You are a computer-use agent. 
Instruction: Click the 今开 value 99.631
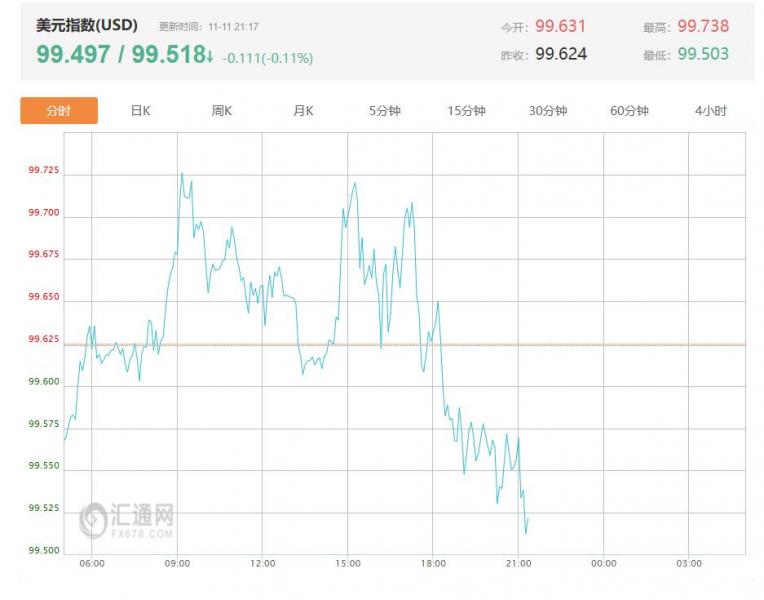[x=560, y=27]
